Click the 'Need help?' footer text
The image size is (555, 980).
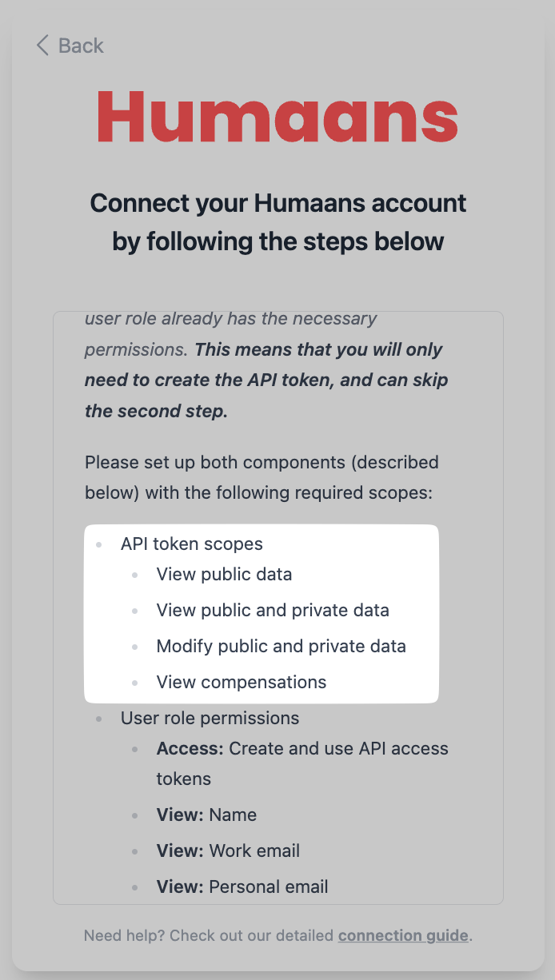click(125, 935)
